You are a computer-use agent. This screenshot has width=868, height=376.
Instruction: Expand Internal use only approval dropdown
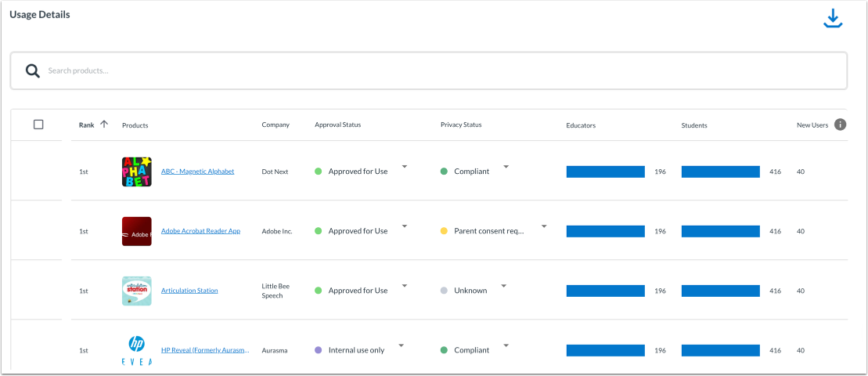(402, 345)
